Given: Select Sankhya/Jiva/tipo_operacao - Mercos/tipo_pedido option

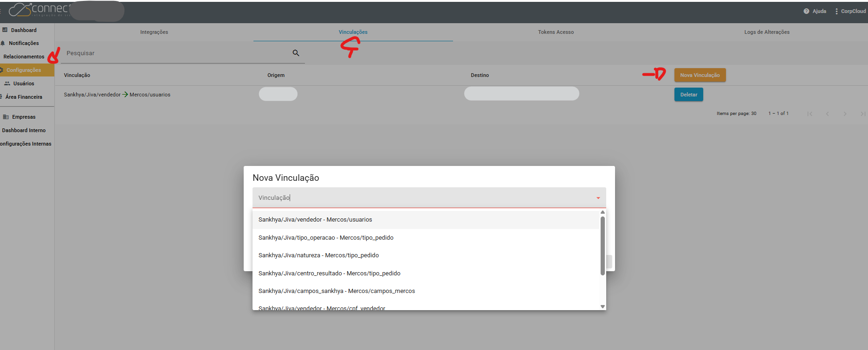Looking at the screenshot, I should coord(326,238).
